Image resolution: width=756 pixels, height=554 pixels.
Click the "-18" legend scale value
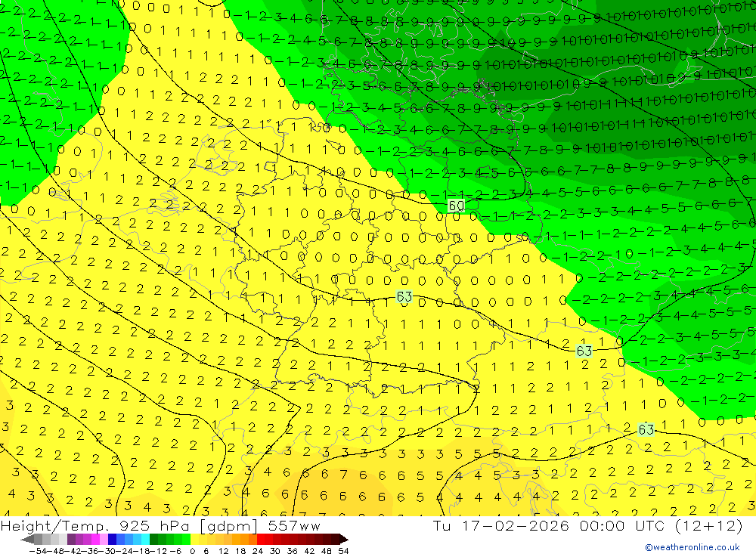point(141,551)
